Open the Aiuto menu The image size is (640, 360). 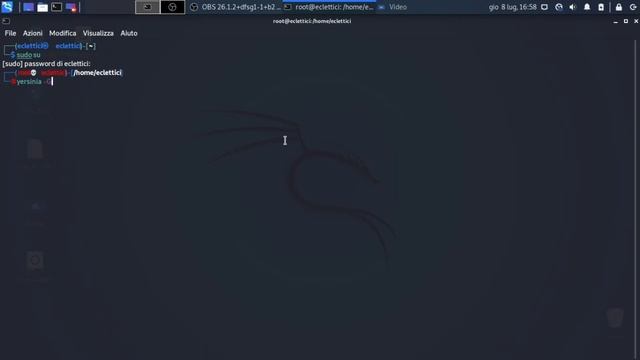pyautogui.click(x=129, y=33)
